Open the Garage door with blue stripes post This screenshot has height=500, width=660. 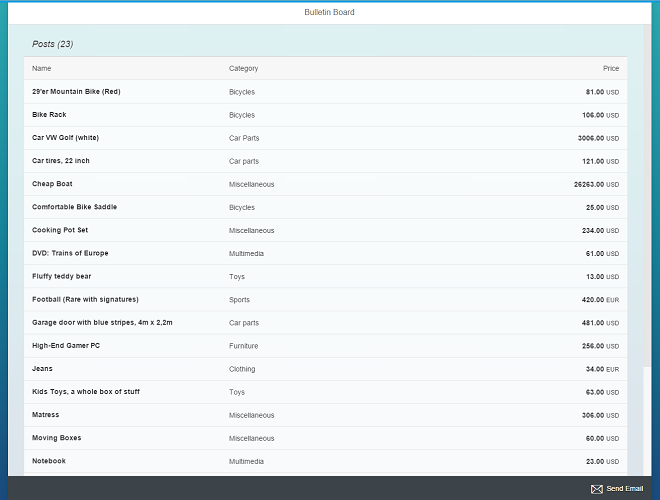[102, 322]
